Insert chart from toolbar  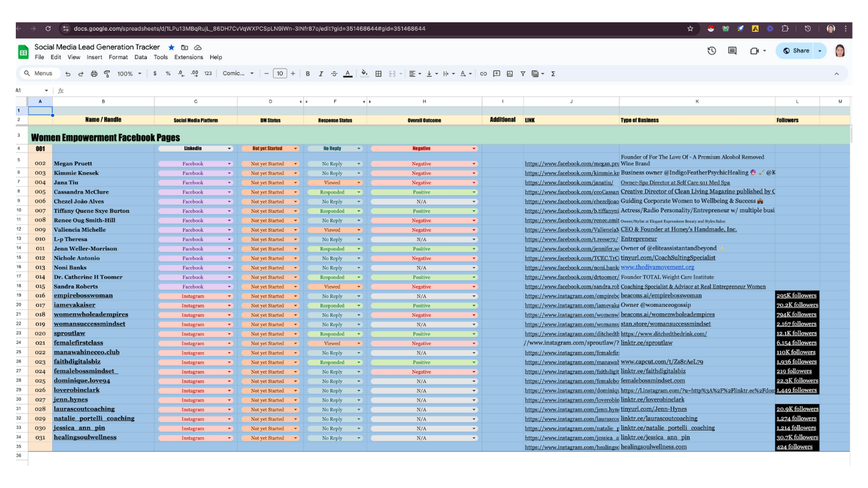click(x=510, y=74)
